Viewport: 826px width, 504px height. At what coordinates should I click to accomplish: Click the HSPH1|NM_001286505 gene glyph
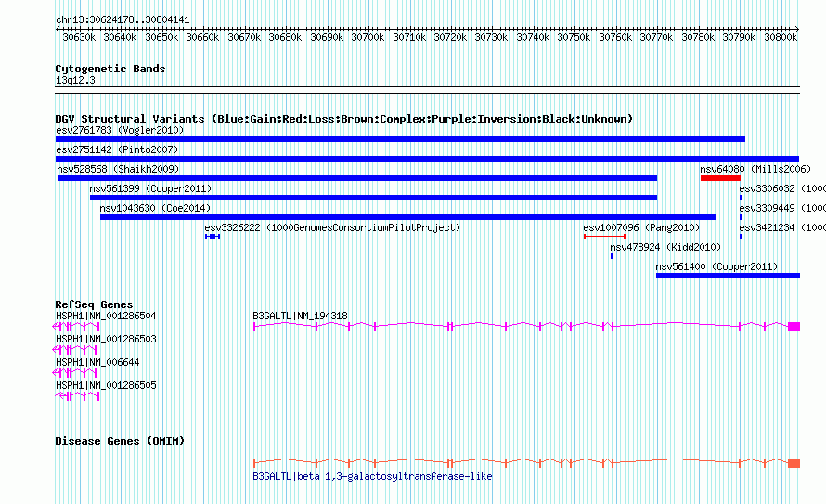click(77, 396)
